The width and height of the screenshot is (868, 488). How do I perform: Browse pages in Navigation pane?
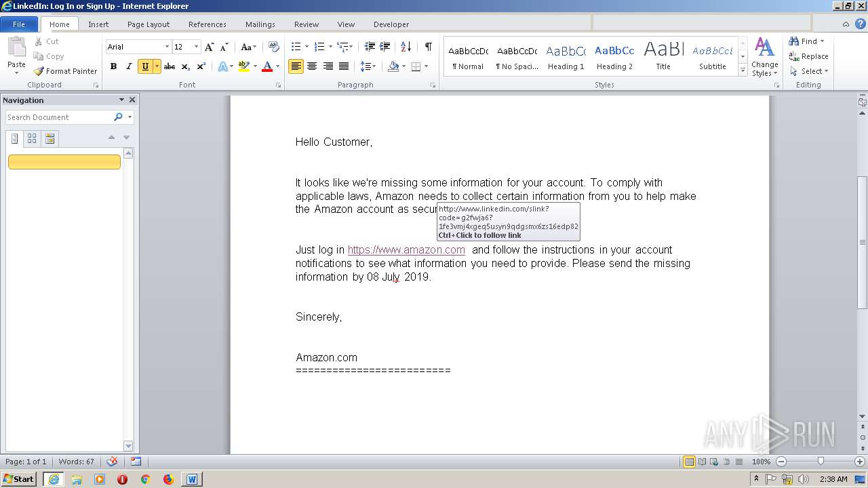[32, 138]
